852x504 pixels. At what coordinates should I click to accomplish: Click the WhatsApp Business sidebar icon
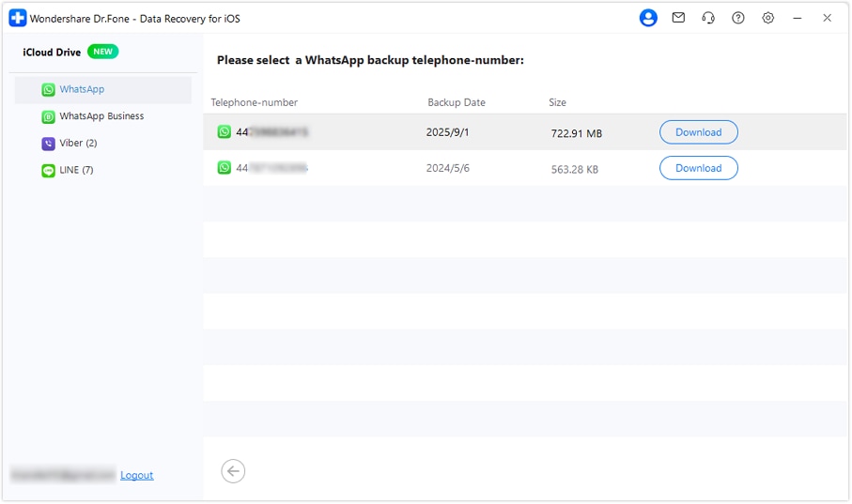(48, 116)
